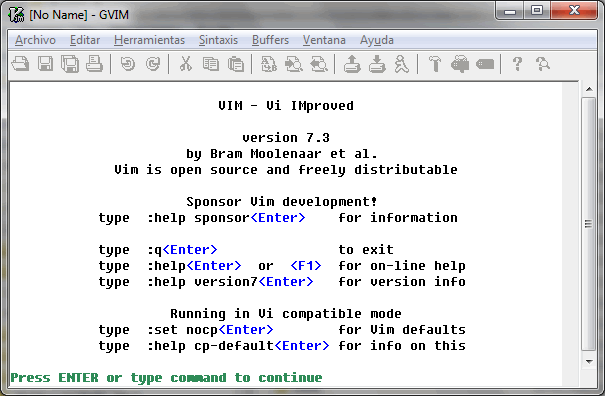Click the Save file floppy icon

pos(45,64)
